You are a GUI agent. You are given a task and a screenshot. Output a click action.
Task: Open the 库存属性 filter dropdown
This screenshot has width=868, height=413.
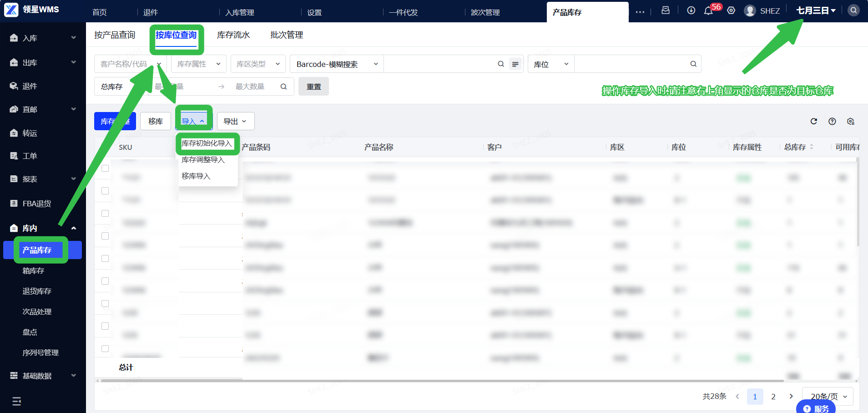pos(198,64)
